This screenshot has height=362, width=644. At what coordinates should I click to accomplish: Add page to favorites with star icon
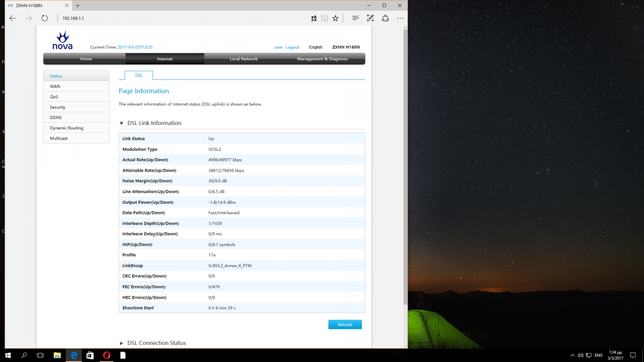click(335, 18)
